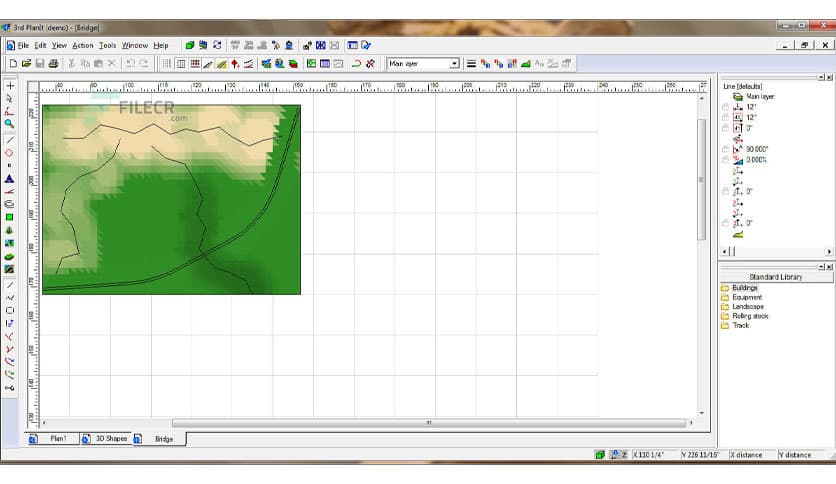Click the green slope profile toolbar icon
Image resolution: width=836 pixels, height=484 pixels.
pyautogui.click(x=526, y=63)
